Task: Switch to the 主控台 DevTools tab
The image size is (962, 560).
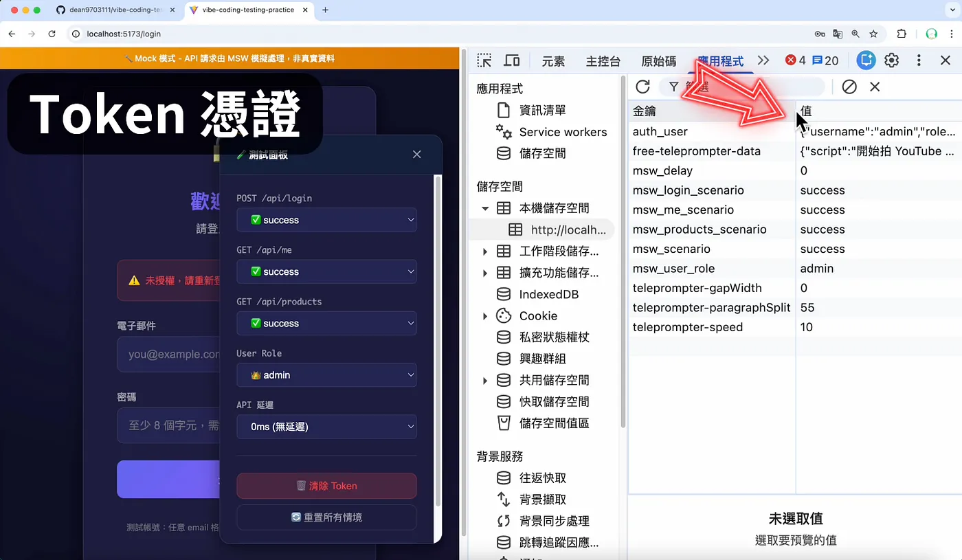Action: (603, 61)
